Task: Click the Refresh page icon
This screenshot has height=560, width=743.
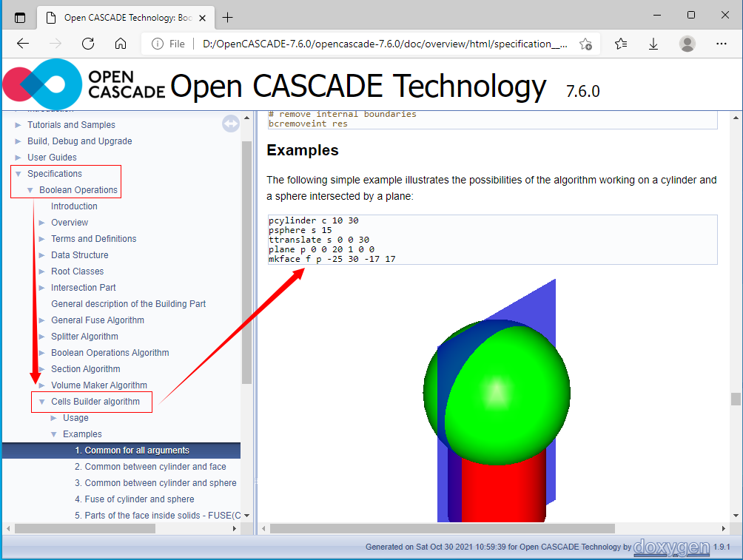Action: point(88,44)
